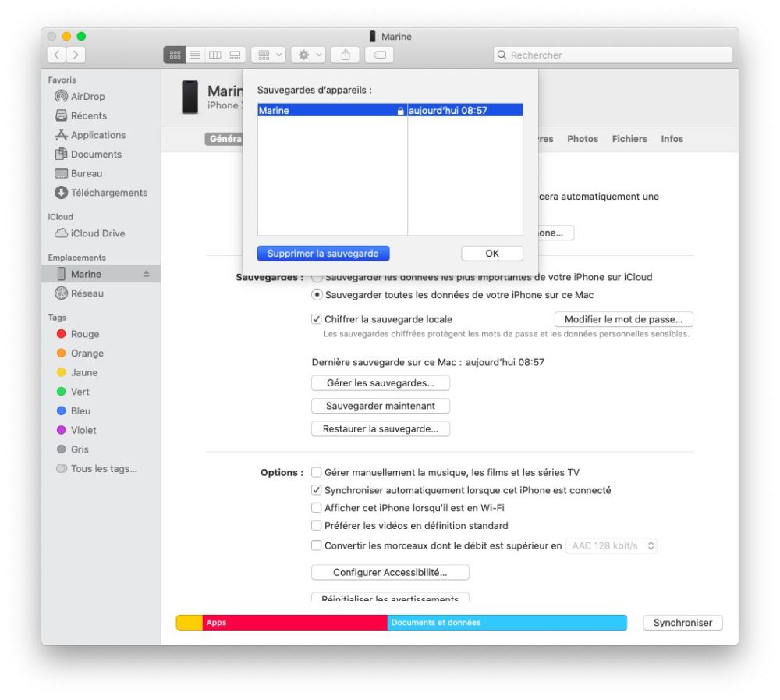Click Sauvegarder maintenant
The height and width of the screenshot is (700, 780).
(x=381, y=406)
